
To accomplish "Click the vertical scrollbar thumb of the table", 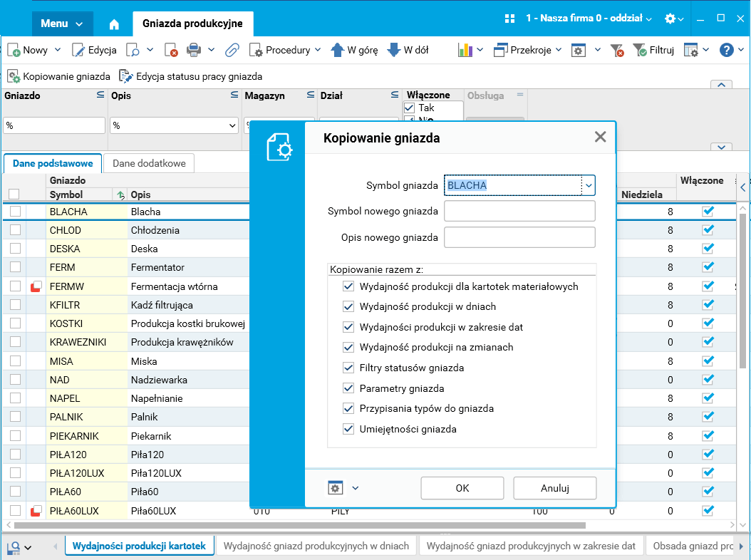I will pos(743,291).
